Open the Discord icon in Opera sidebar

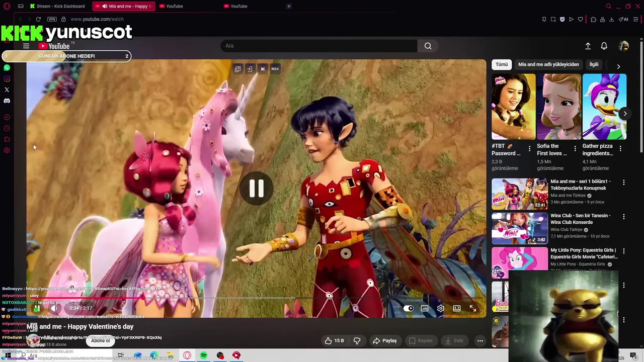(x=7, y=101)
